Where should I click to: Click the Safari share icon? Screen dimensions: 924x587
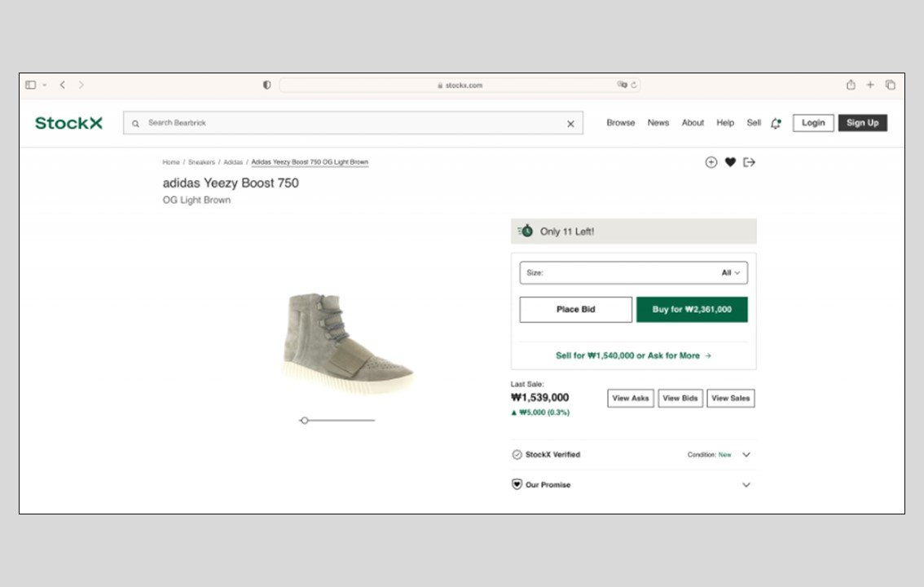tap(851, 85)
